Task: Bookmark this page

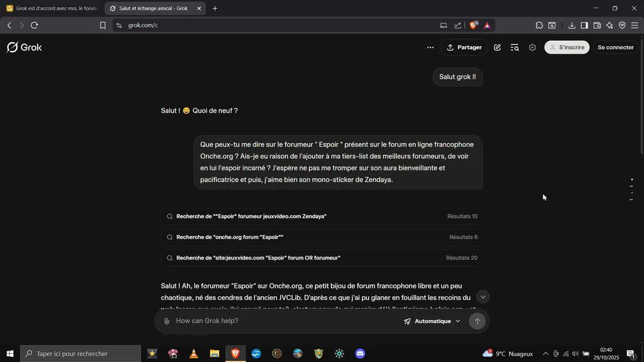Action: [103, 25]
